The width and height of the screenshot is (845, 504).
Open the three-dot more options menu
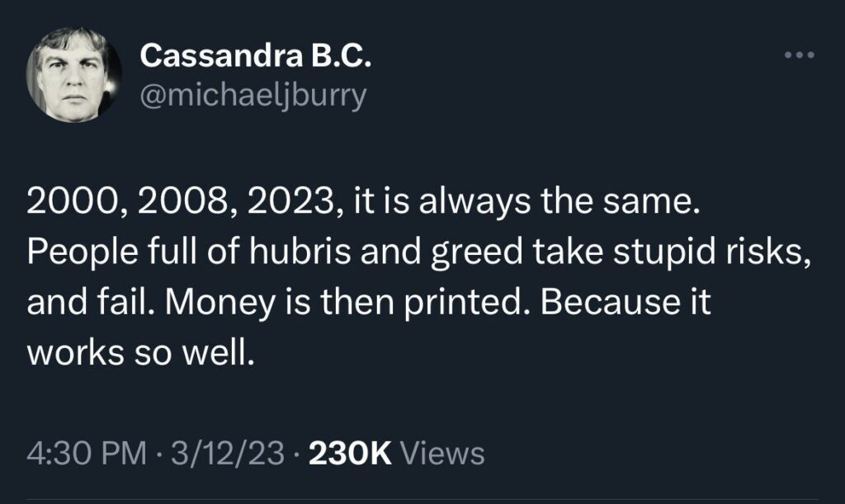point(800,56)
